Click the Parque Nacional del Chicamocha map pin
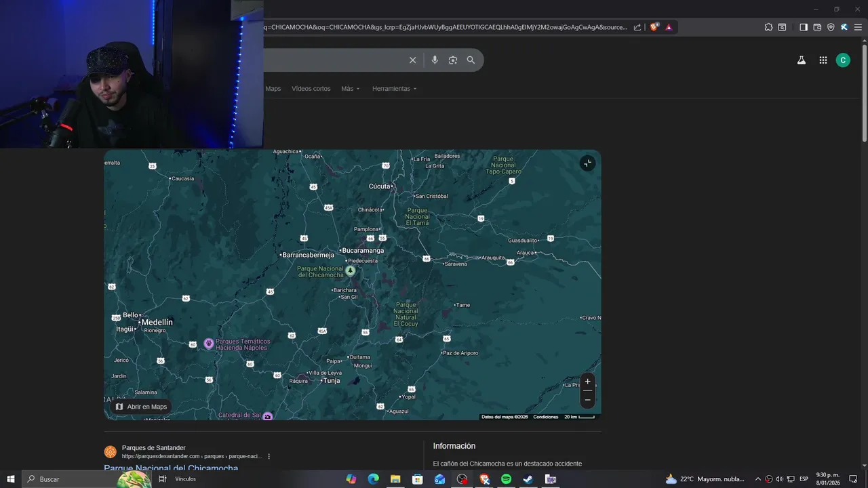 tap(350, 270)
